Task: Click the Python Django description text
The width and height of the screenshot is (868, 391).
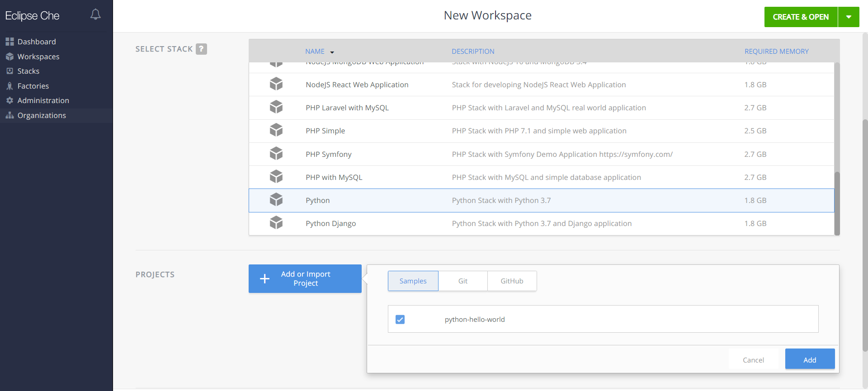Action: click(542, 223)
